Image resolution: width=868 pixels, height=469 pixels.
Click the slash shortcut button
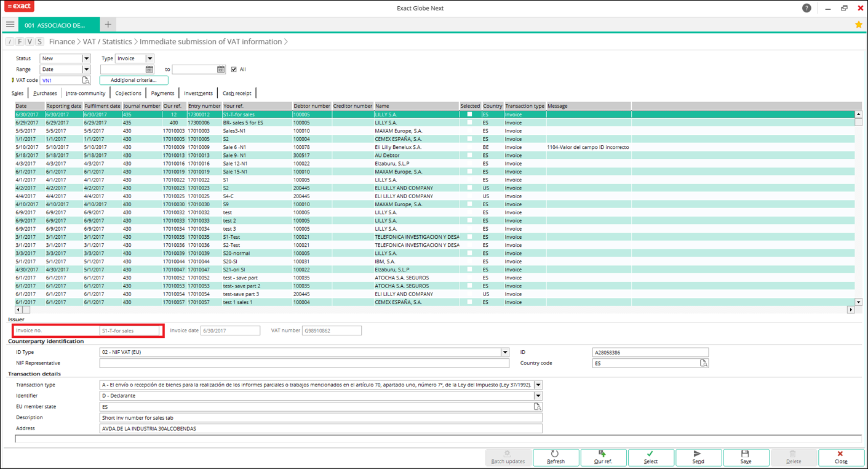point(10,42)
